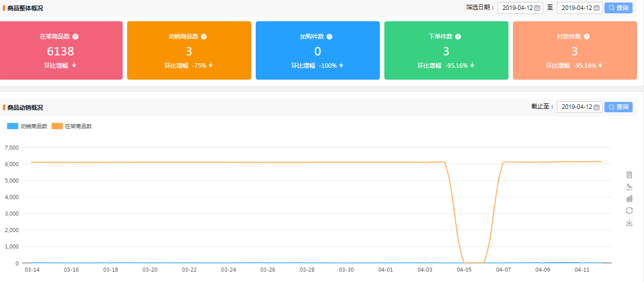The width and height of the screenshot is (644, 282).
Task: Switch chart to bar view icon
Action: (x=629, y=198)
